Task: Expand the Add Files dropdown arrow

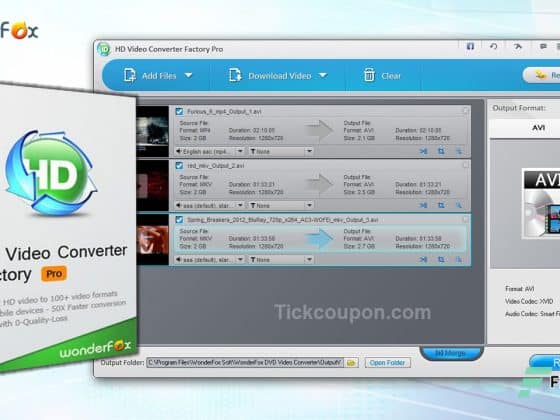Action: [189, 75]
